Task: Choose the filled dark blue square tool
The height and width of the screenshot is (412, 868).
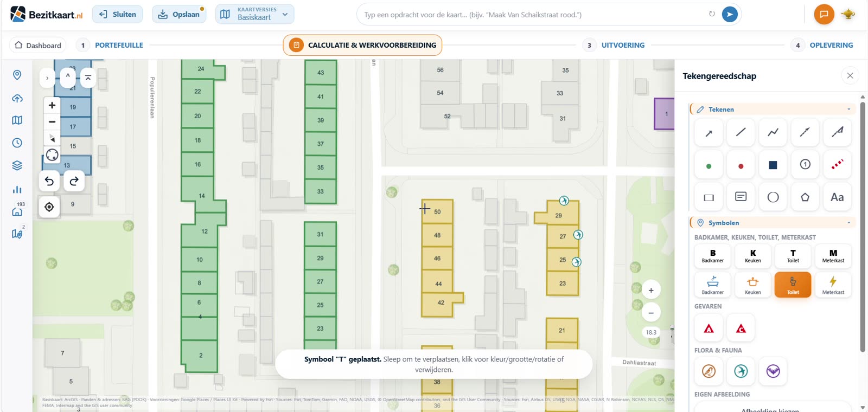Action: click(x=773, y=165)
